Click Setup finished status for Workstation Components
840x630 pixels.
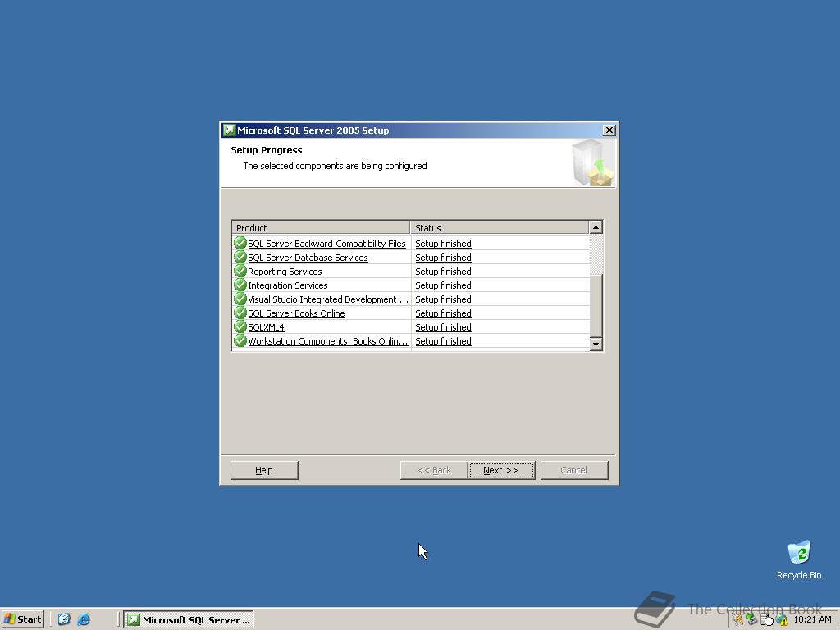point(444,341)
